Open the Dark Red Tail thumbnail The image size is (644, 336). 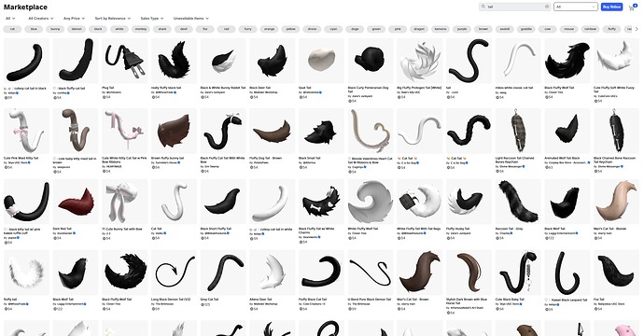pyautogui.click(x=76, y=202)
